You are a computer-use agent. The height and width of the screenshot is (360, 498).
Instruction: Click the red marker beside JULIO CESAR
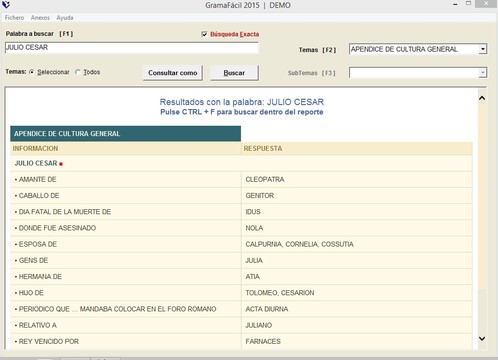tap(61, 164)
